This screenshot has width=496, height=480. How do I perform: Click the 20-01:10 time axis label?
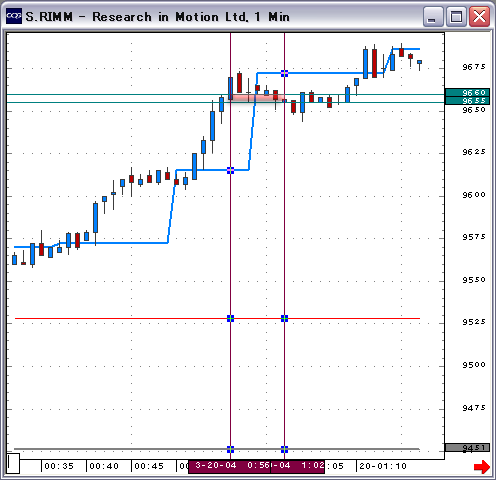[383, 466]
